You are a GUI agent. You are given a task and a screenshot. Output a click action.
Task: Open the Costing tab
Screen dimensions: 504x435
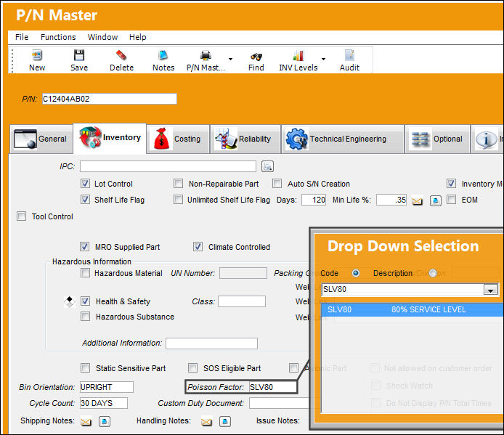pos(179,139)
